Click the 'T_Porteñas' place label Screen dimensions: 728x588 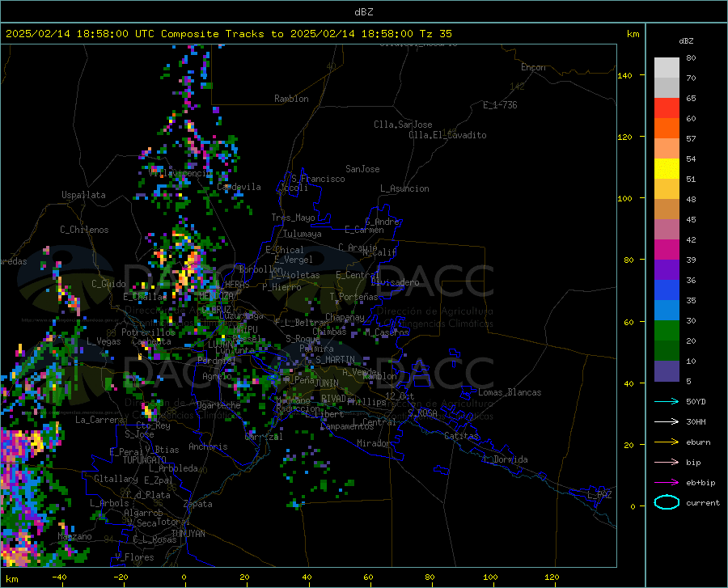(x=353, y=297)
